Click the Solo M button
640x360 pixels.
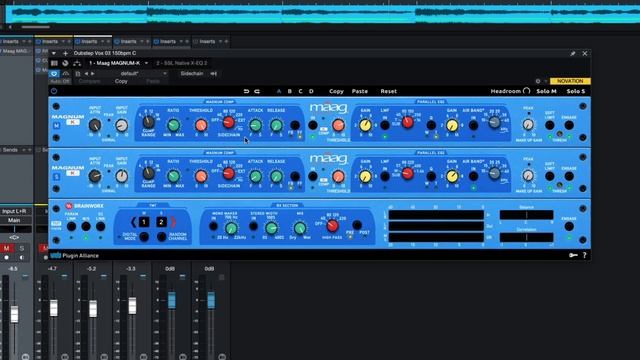click(547, 91)
